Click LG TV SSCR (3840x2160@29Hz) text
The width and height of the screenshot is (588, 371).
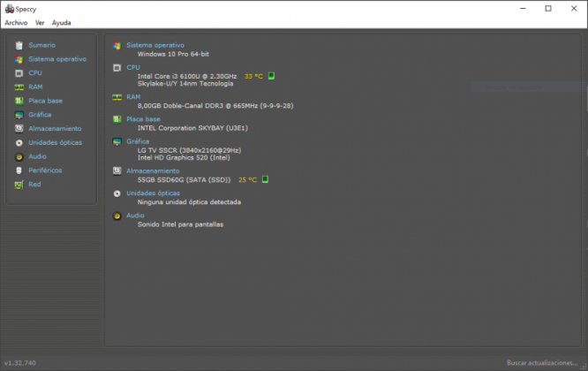189,150
